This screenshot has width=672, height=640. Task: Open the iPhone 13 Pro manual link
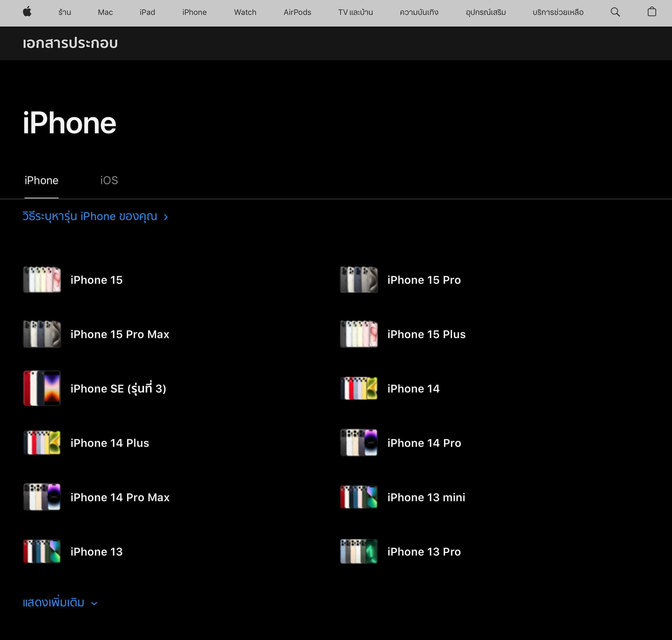coord(424,552)
